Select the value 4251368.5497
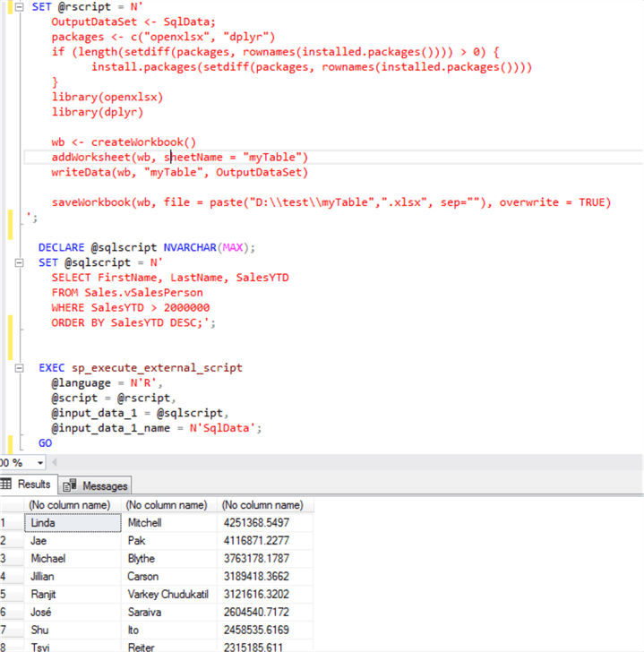Image resolution: width=644 pixels, height=652 pixels. tap(265, 523)
